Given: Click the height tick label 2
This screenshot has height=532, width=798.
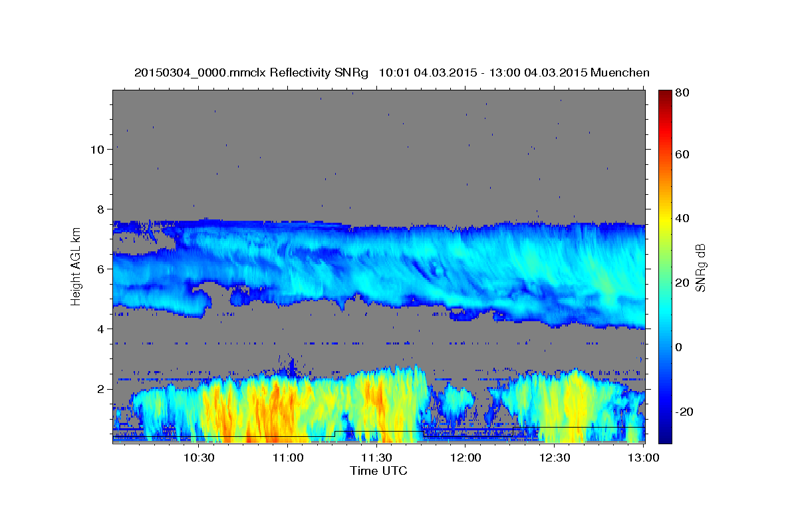Looking at the screenshot, I should (x=100, y=388).
